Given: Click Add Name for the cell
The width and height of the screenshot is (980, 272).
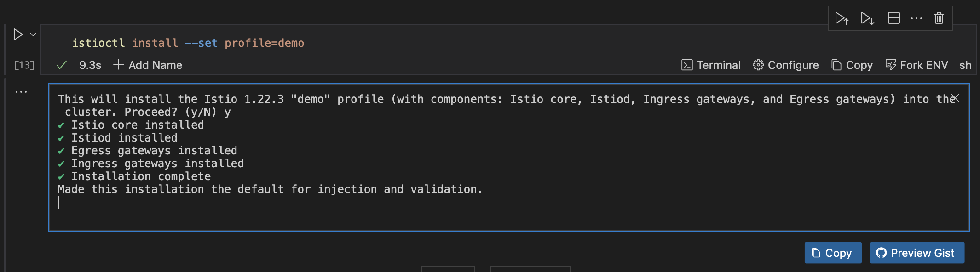Looking at the screenshot, I should click(x=148, y=65).
